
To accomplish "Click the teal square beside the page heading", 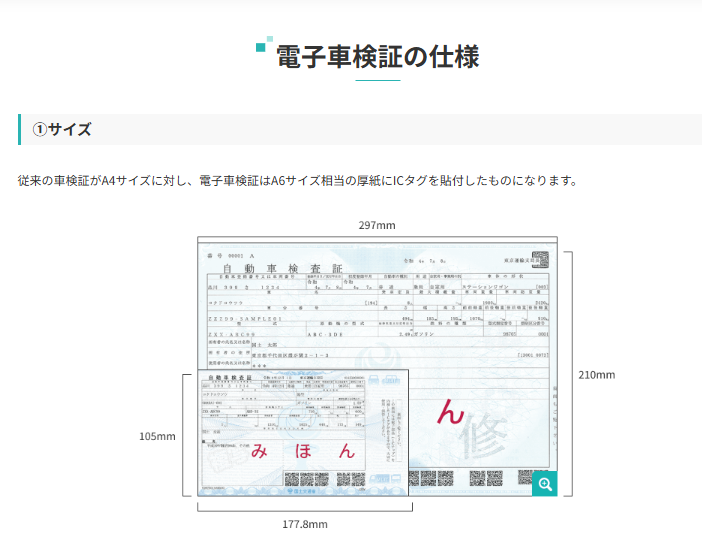I will click(262, 46).
